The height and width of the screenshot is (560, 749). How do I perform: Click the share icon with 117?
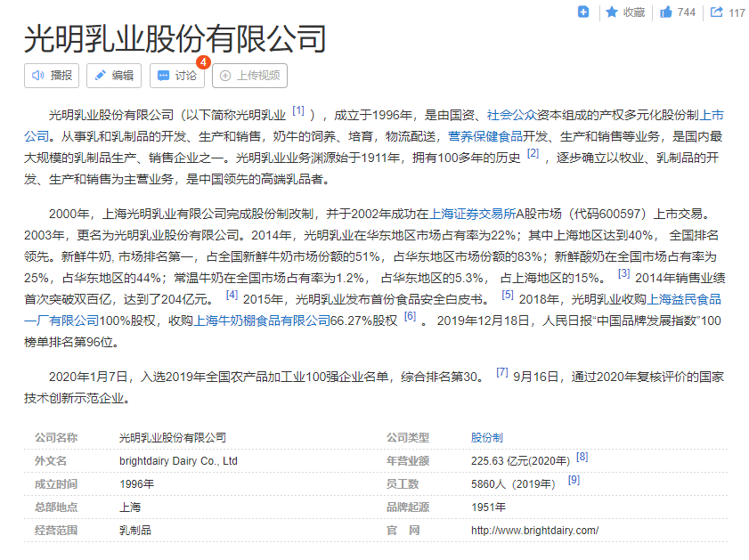click(728, 12)
